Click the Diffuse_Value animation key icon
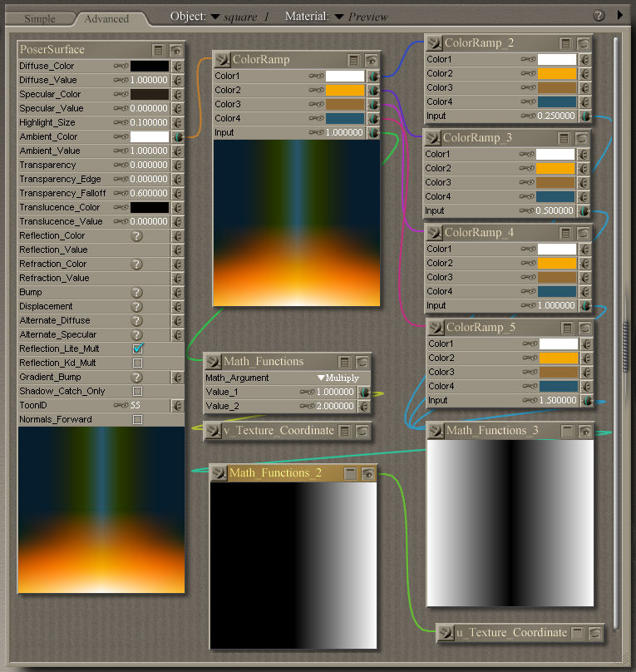 pos(121,81)
